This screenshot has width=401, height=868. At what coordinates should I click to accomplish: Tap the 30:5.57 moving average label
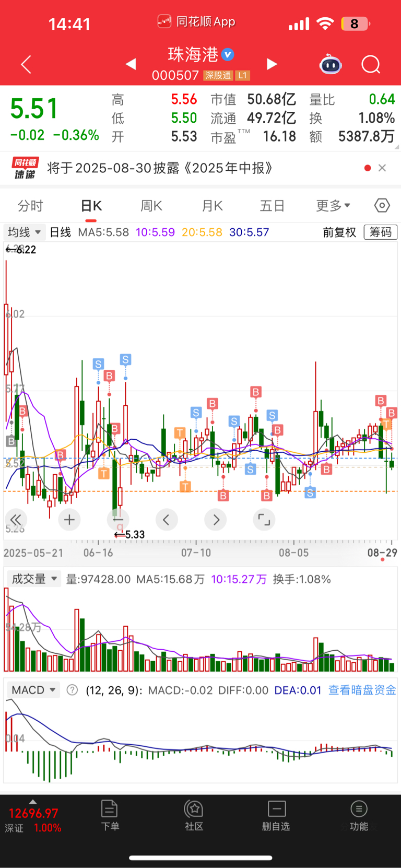[x=249, y=232]
